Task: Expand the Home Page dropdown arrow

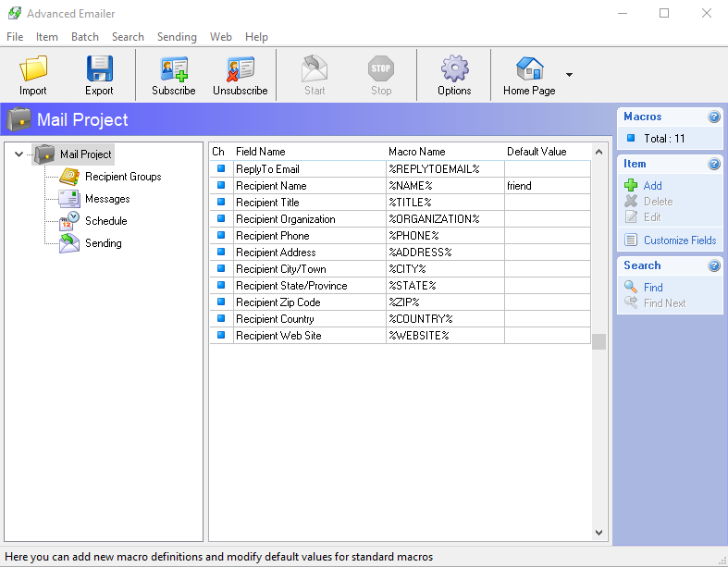Action: tap(569, 75)
